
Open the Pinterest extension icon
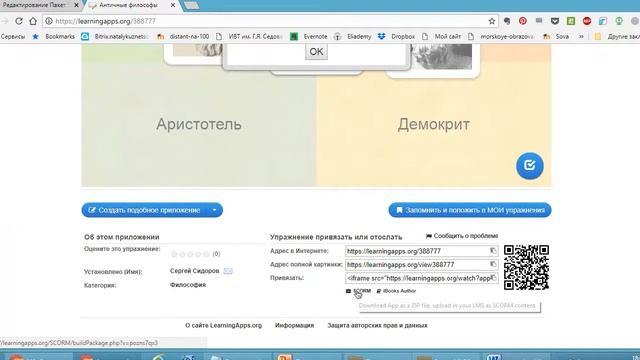pos(523,21)
